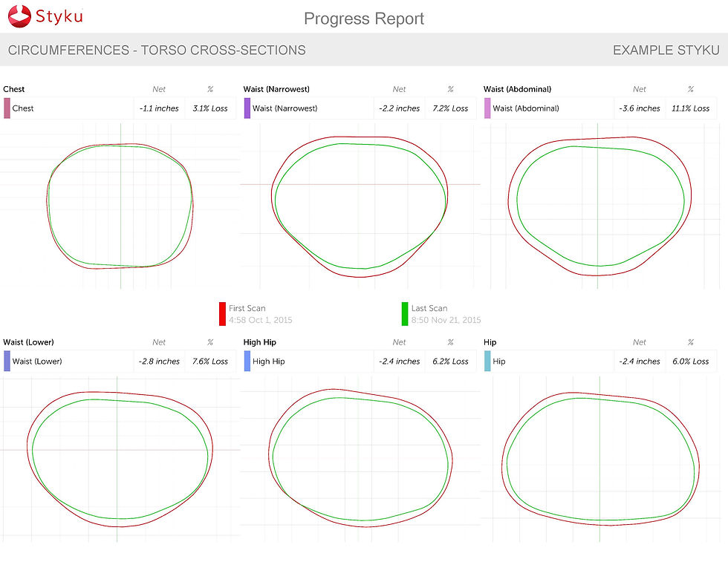Open the CIRCUMFERENCES - TORSO CROSS-SECTIONS section
Viewport: 728px width, 562px height.
pyautogui.click(x=157, y=50)
